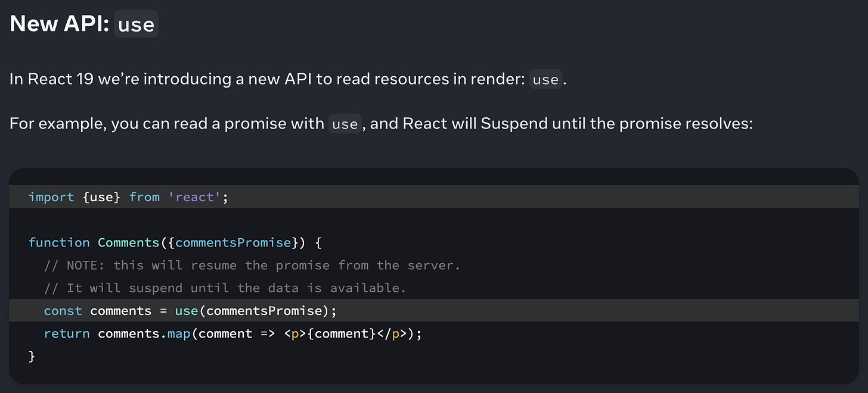Screen dimensions: 868x393
Task: Select the use code badge in the heading
Action: click(x=136, y=24)
